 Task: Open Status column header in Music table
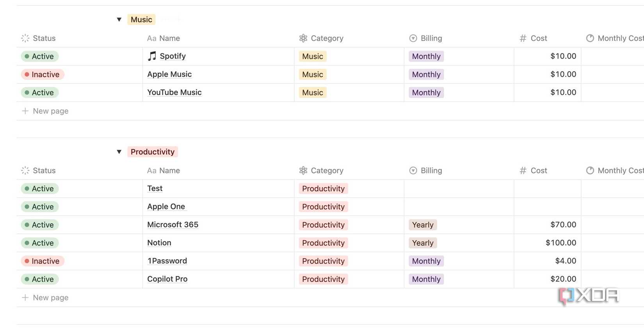pyautogui.click(x=80, y=38)
